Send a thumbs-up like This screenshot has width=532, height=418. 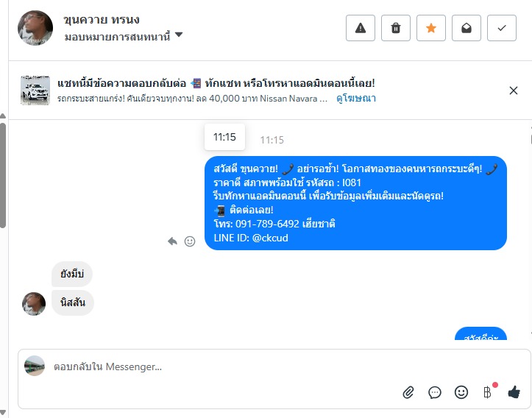coord(514,392)
